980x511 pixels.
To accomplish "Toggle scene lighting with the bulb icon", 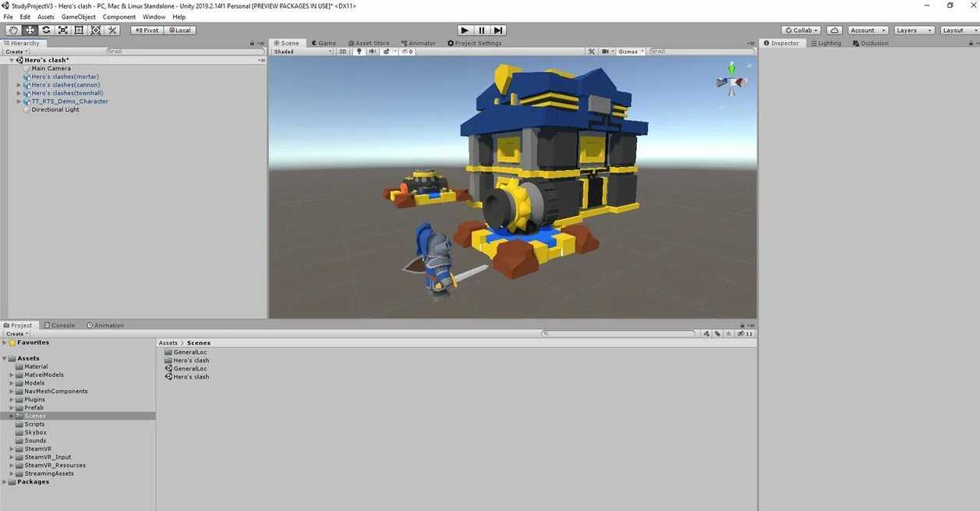I will point(359,51).
